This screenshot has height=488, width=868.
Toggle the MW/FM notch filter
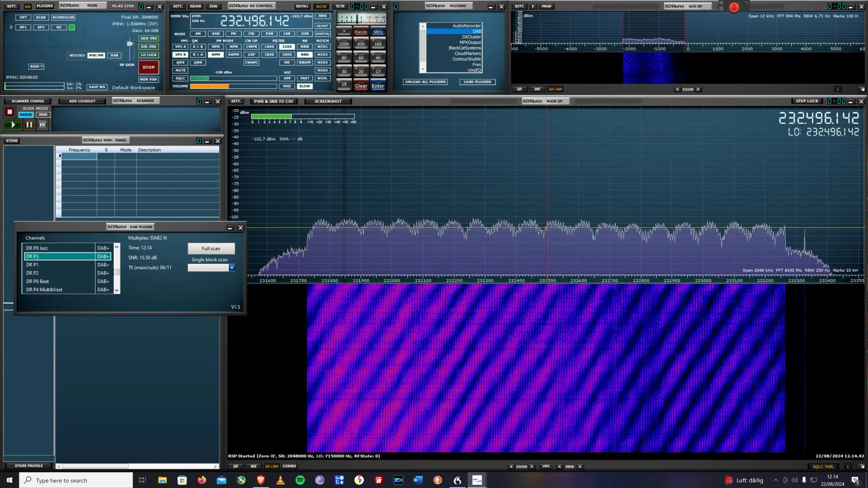coord(96,55)
